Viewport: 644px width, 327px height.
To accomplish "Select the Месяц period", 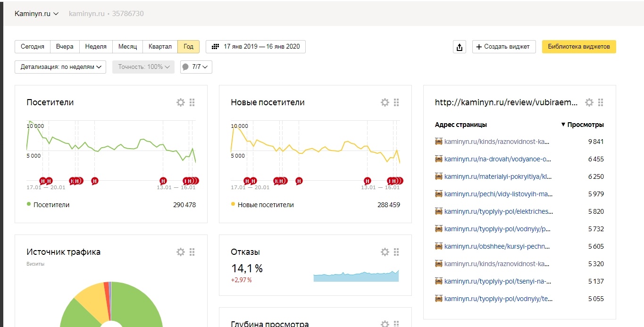I will [127, 47].
